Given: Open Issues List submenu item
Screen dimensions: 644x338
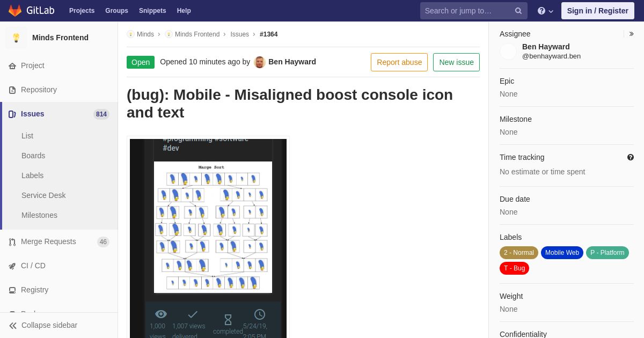Looking at the screenshot, I should pyautogui.click(x=27, y=136).
